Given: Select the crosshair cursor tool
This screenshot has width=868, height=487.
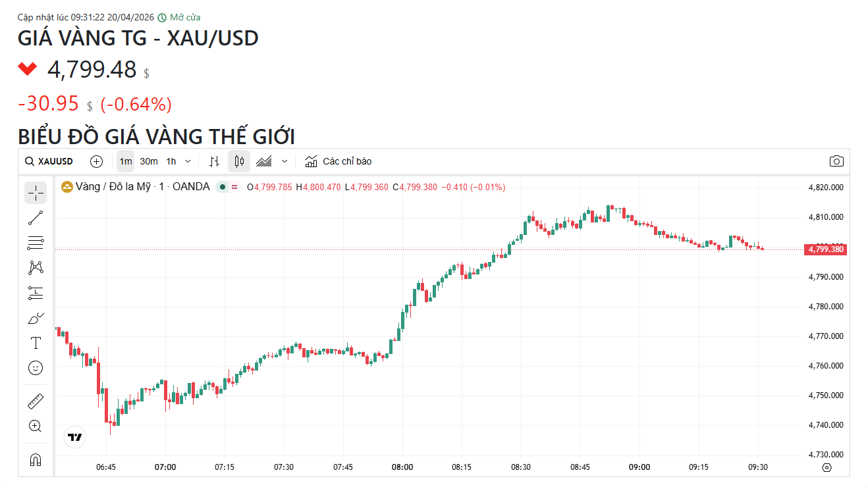Looking at the screenshot, I should coord(36,193).
